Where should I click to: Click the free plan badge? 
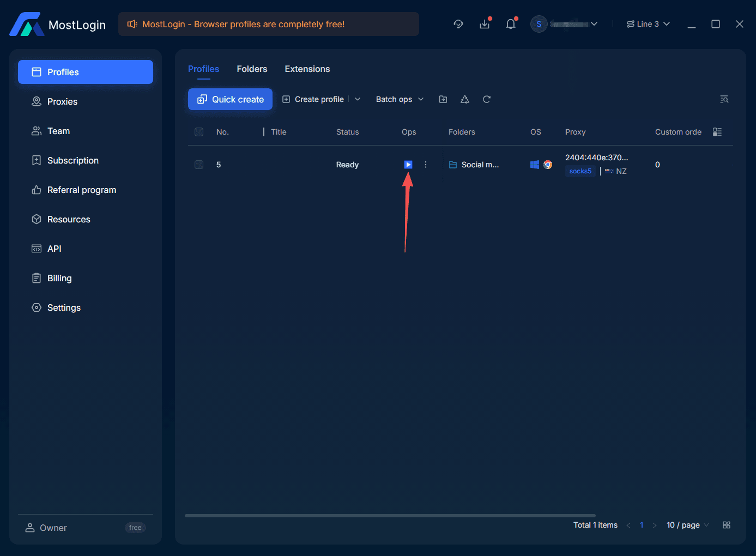point(135,528)
